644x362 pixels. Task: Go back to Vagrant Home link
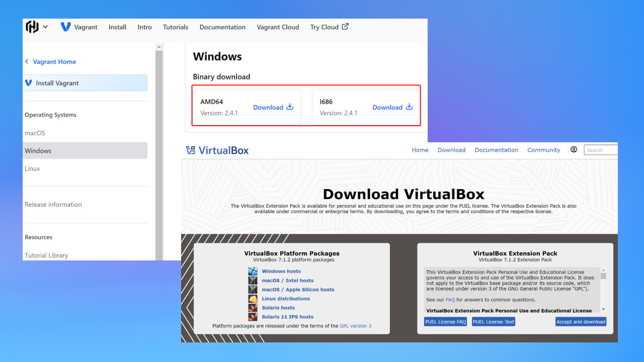[54, 62]
